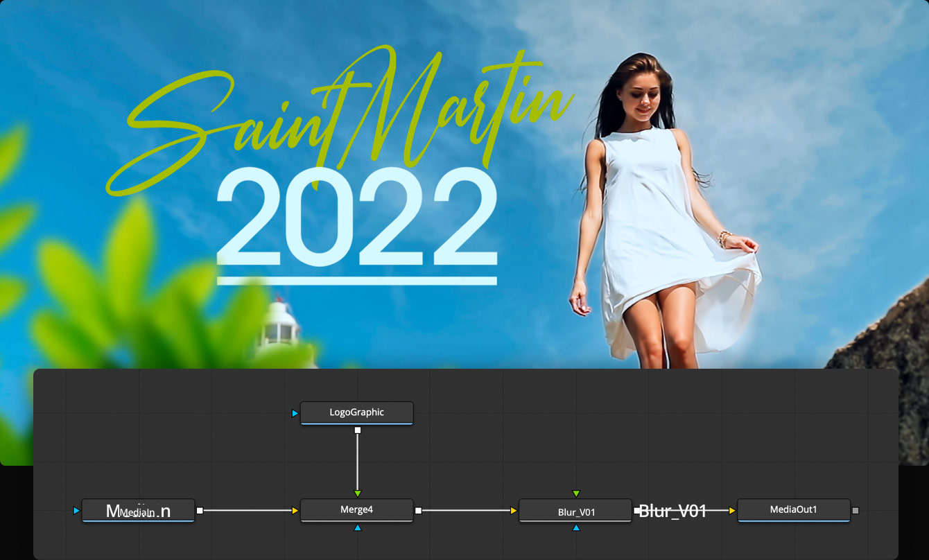Select the LogoGraphic node

coord(356,412)
